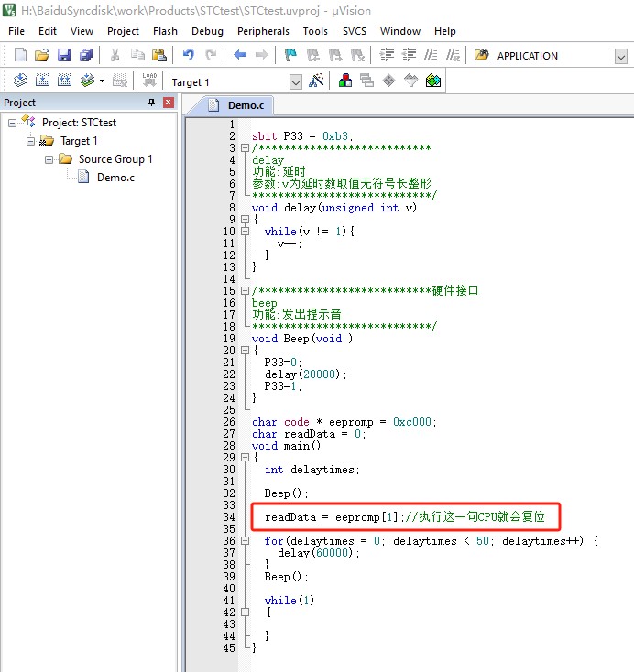Open the Flash menu

[165, 31]
